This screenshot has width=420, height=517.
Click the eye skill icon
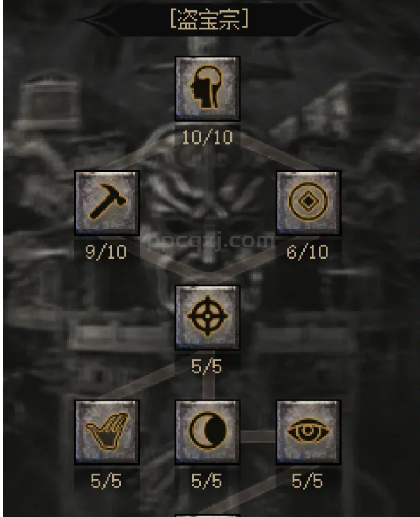(x=308, y=432)
